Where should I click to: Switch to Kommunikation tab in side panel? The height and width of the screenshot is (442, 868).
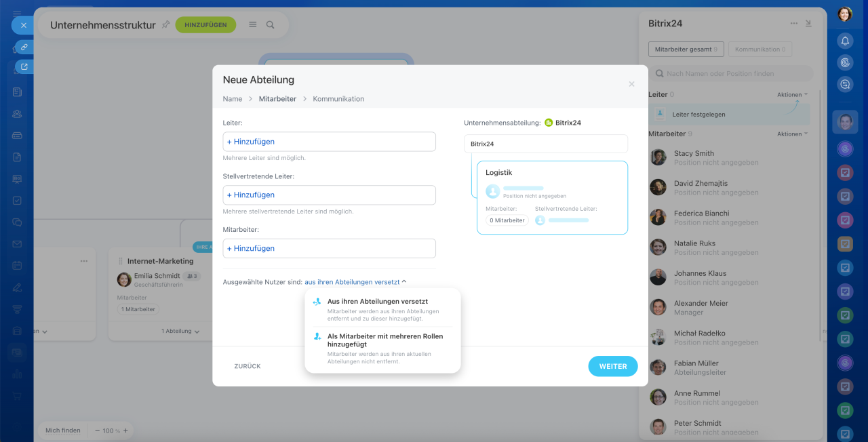tap(760, 49)
